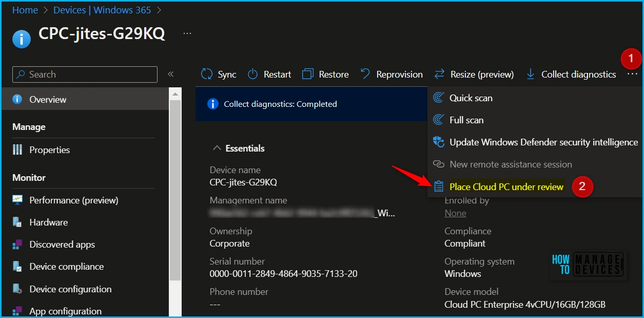Click the Collect diagnostics: Completed banner text
644x318 pixels.
[280, 104]
